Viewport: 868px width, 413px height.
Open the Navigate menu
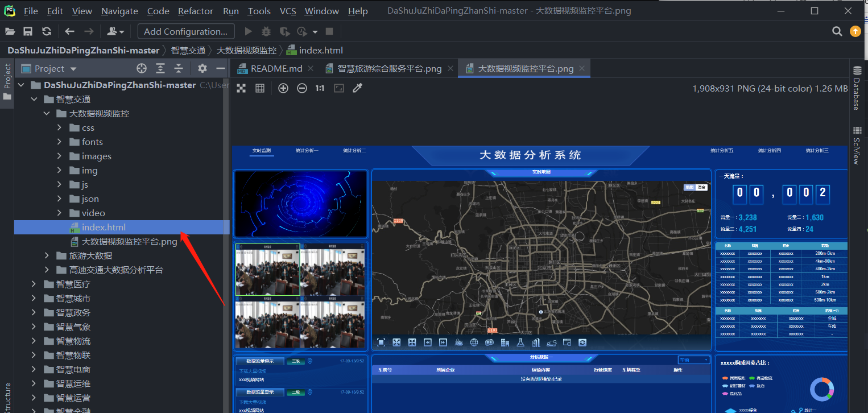click(x=119, y=11)
